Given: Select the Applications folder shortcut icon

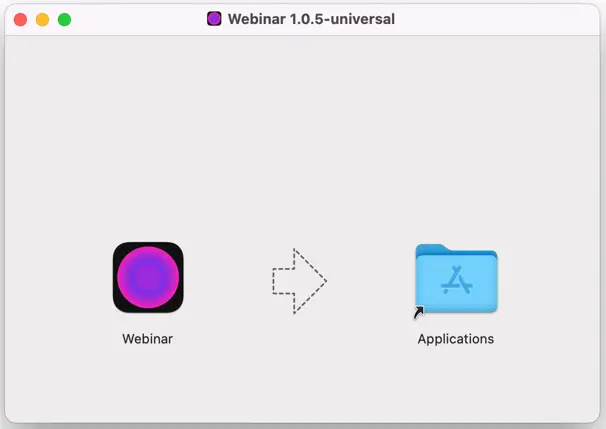Looking at the screenshot, I should pos(456,279).
